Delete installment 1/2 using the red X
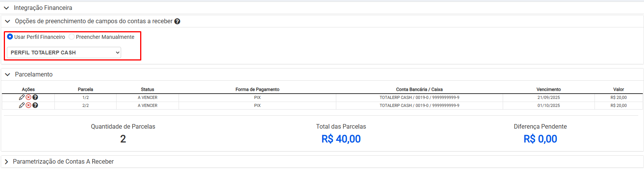 (x=29, y=97)
